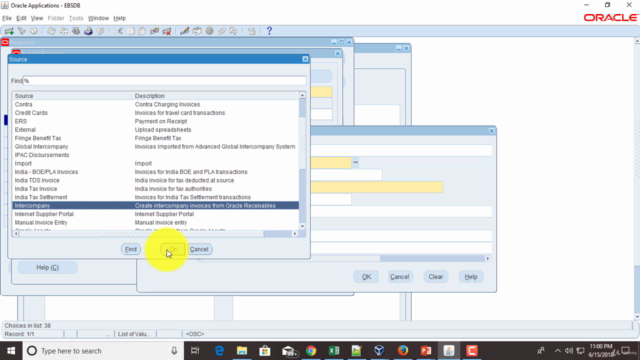Click the Windows Start button
Screen dimensions: 640x360
point(11,351)
